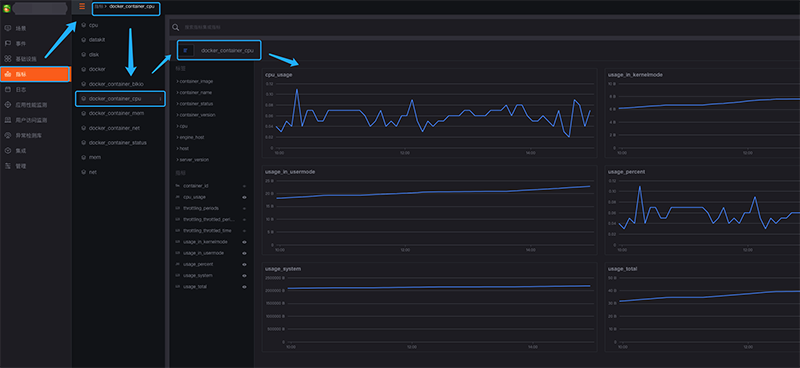The width and height of the screenshot is (800, 368).
Task: Click the magnifier search icon
Action: (176, 27)
